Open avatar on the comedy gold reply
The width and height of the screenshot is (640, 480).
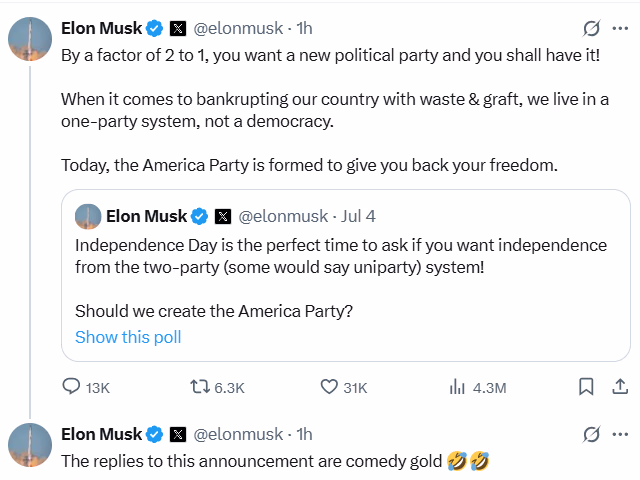point(30,444)
